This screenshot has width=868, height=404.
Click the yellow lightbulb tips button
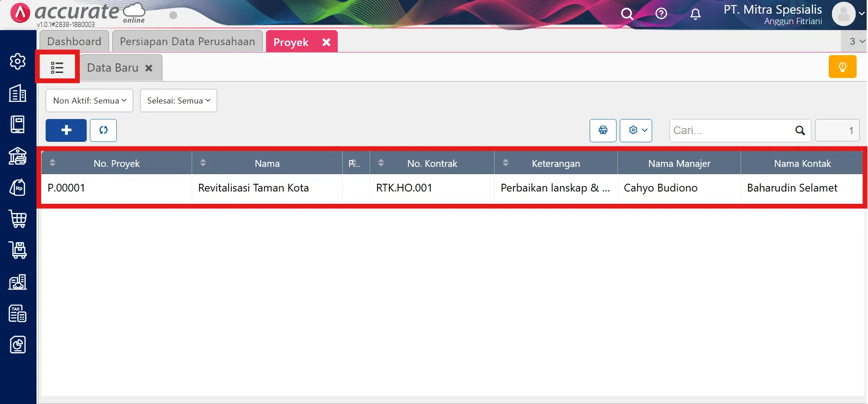(842, 67)
